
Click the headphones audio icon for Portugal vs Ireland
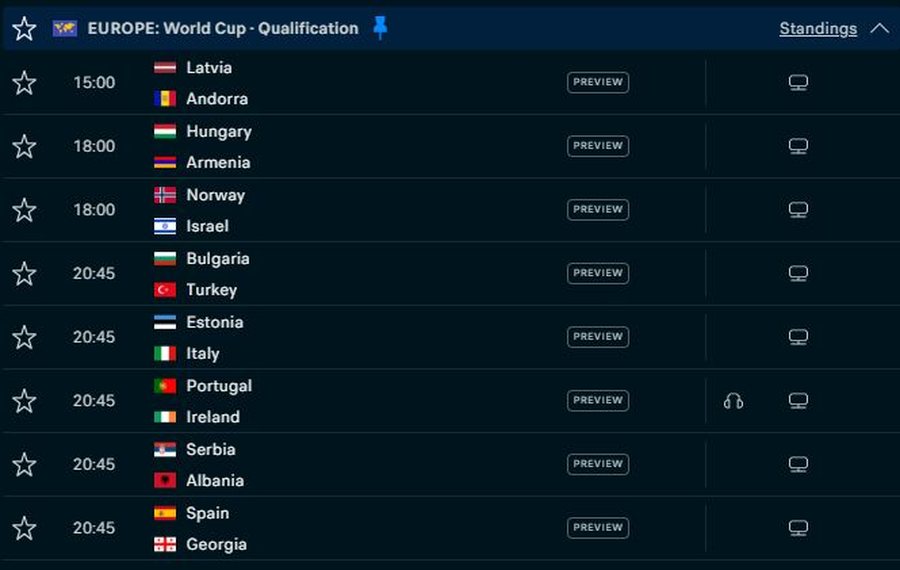coord(733,401)
